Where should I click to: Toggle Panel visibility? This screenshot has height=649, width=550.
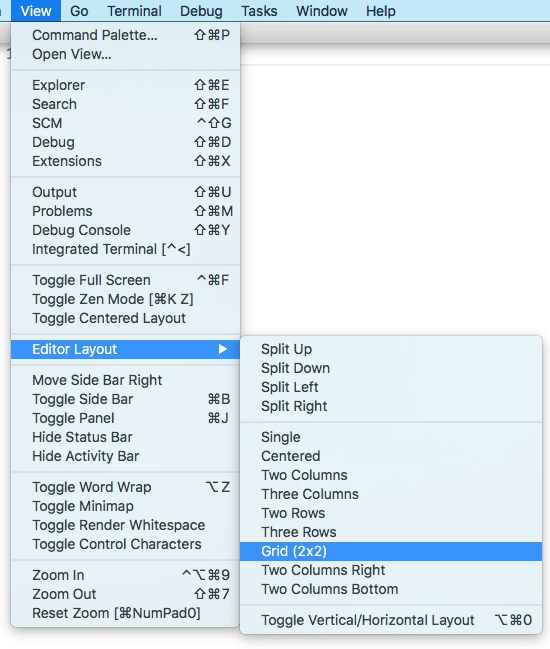[125, 418]
